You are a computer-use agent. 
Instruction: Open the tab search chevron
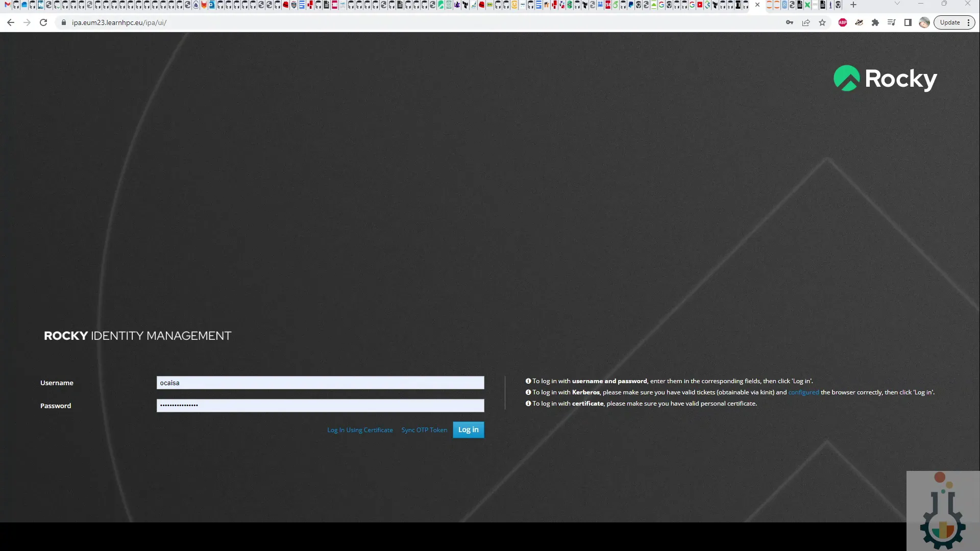(897, 4)
